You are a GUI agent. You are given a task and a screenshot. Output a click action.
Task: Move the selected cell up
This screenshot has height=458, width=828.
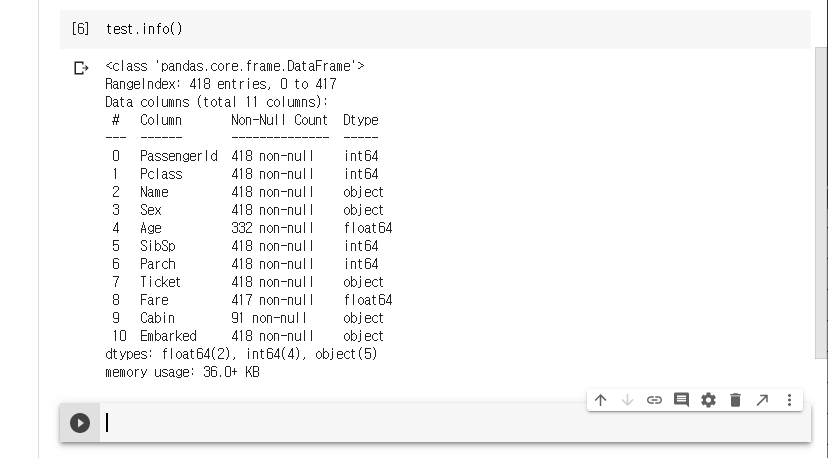tap(600, 400)
